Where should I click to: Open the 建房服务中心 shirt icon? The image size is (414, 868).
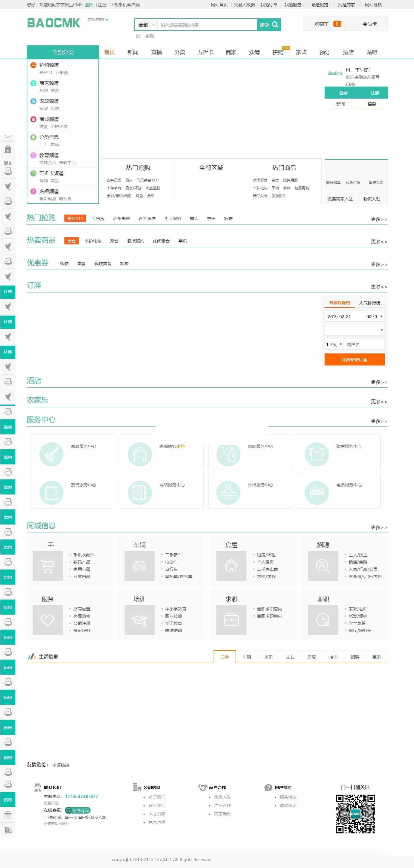317,454
